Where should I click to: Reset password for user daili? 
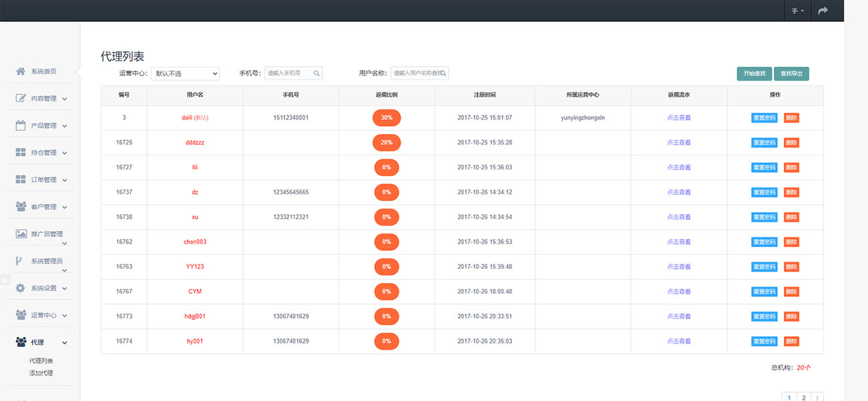coord(765,117)
